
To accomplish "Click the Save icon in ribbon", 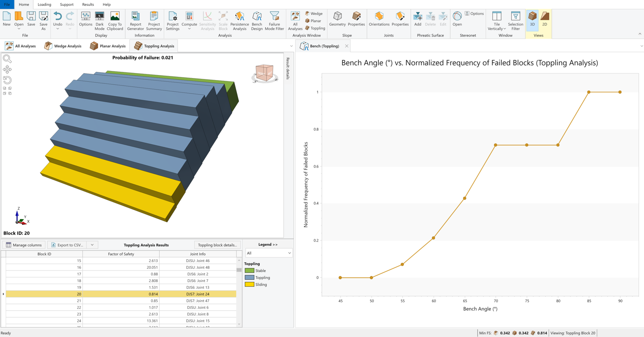I will coord(31,19).
